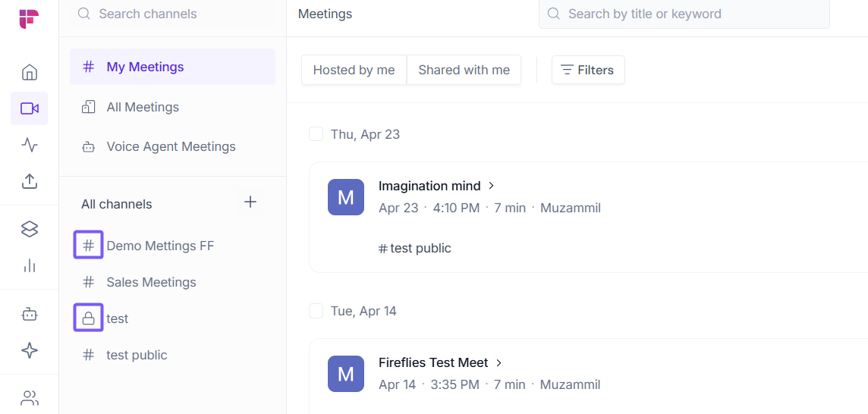The width and height of the screenshot is (868, 414).
Task: Open the team people icon
Action: (x=30, y=398)
